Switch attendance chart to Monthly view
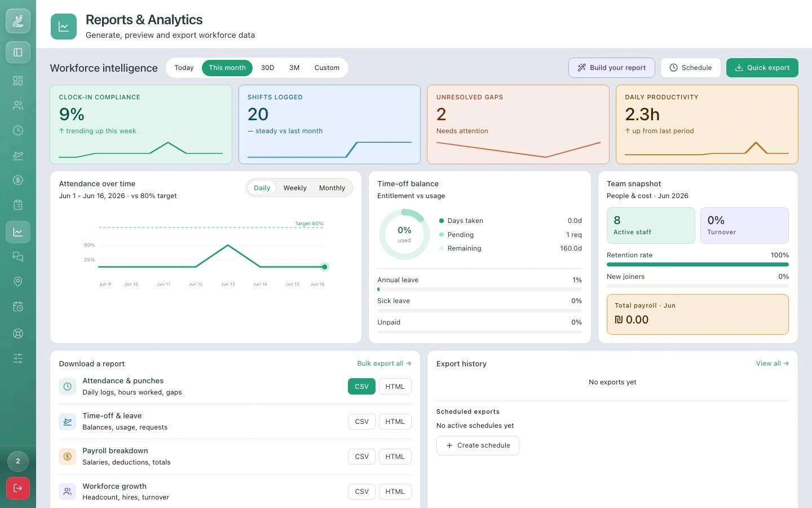 click(x=332, y=188)
